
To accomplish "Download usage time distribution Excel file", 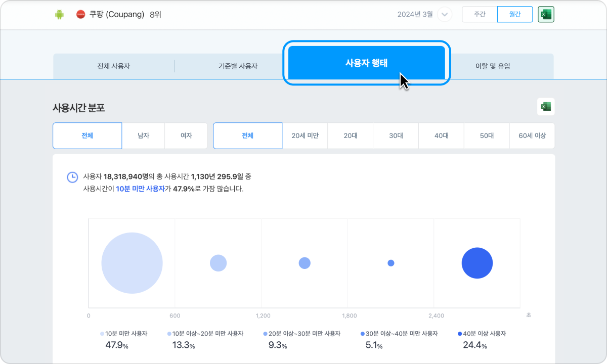I will click(546, 107).
